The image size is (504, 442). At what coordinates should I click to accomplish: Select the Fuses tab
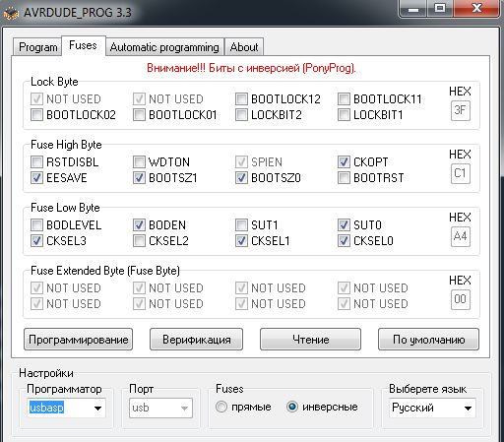pos(83,45)
